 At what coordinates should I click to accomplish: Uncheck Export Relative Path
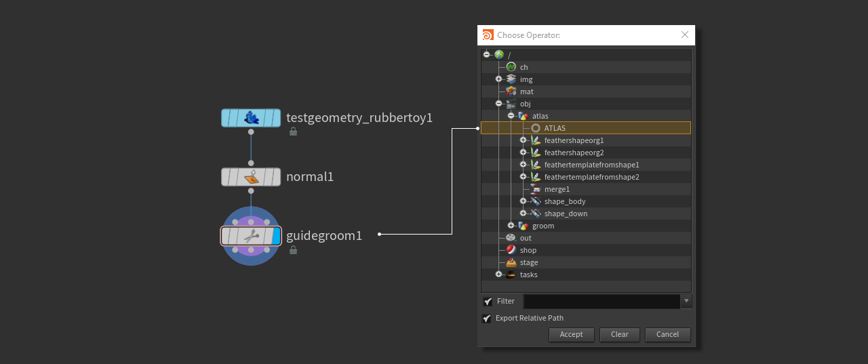pos(487,319)
